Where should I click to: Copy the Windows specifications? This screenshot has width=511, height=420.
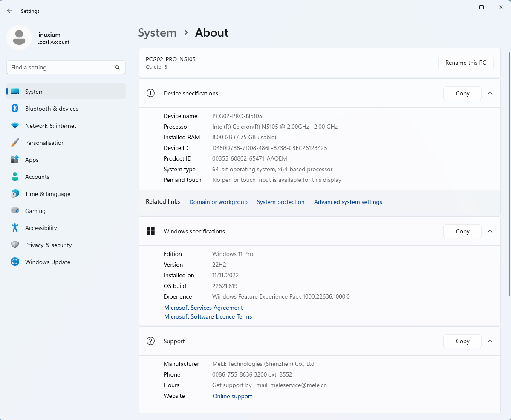click(462, 231)
